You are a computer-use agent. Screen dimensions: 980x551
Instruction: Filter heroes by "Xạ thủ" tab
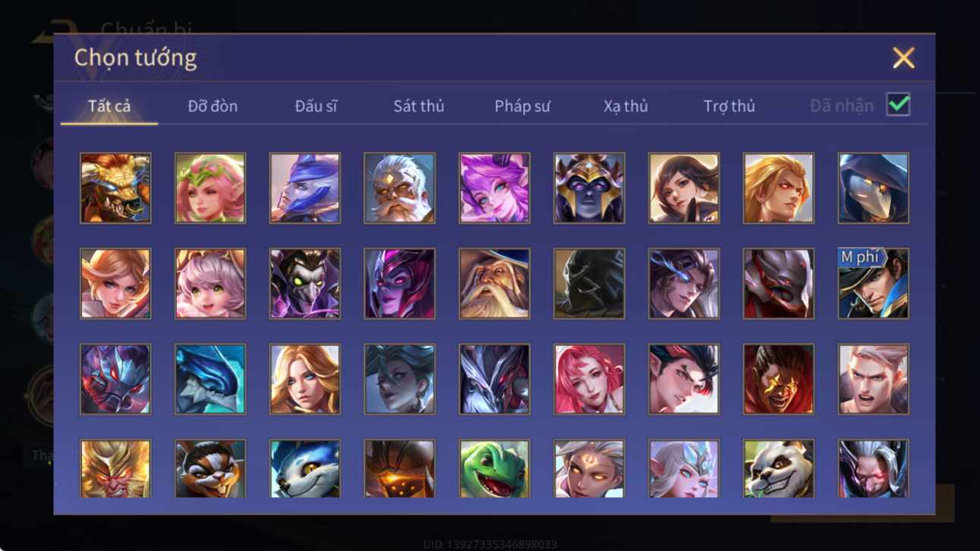coord(625,106)
